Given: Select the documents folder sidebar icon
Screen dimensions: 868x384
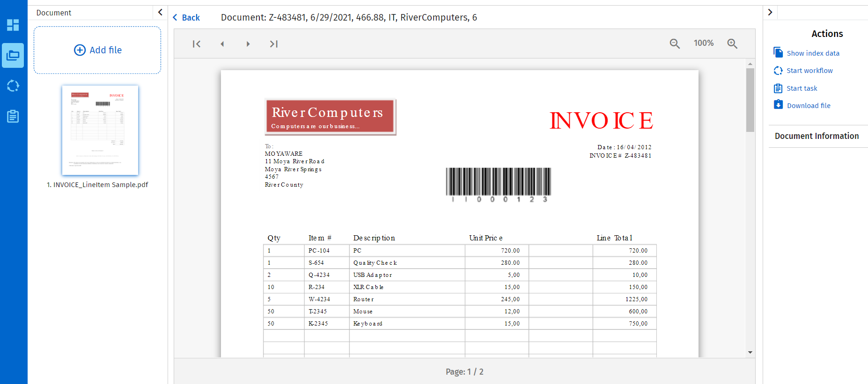Looking at the screenshot, I should (13, 56).
